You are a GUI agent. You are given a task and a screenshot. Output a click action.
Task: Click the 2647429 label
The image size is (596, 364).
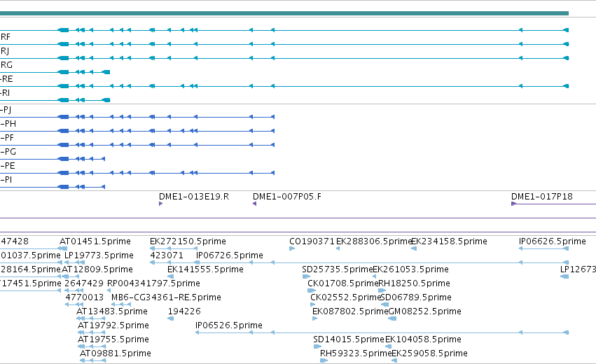click(x=83, y=283)
